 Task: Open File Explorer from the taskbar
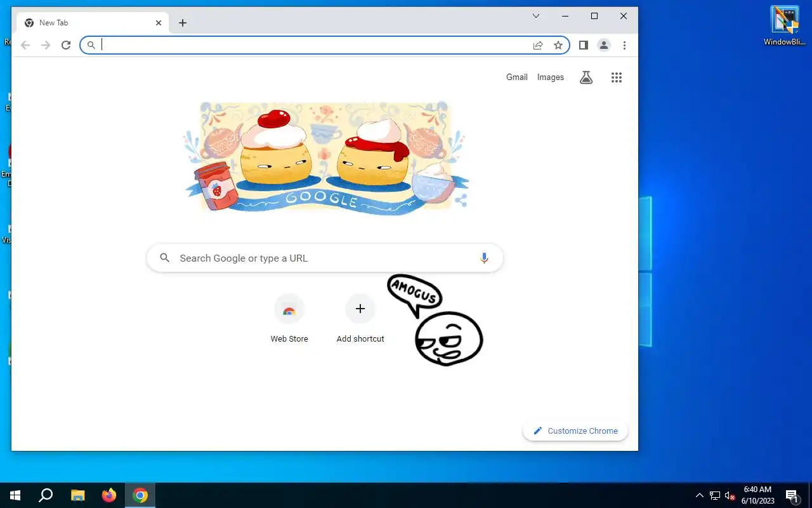(x=77, y=495)
